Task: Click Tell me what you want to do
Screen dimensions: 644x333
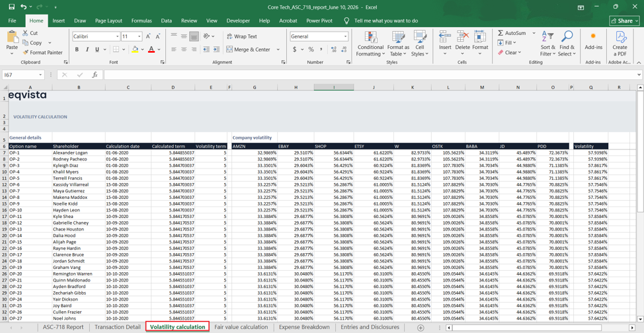Action: 386,20
